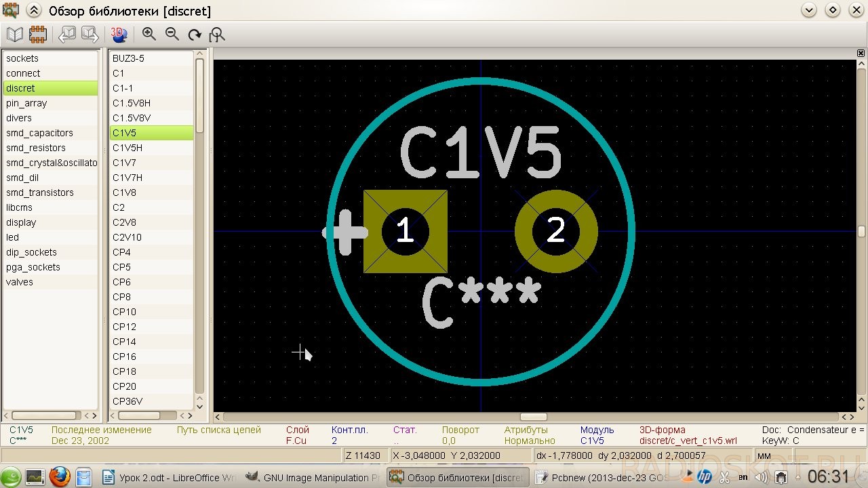
Task: Choose the C1V7H footprint
Action: point(151,178)
